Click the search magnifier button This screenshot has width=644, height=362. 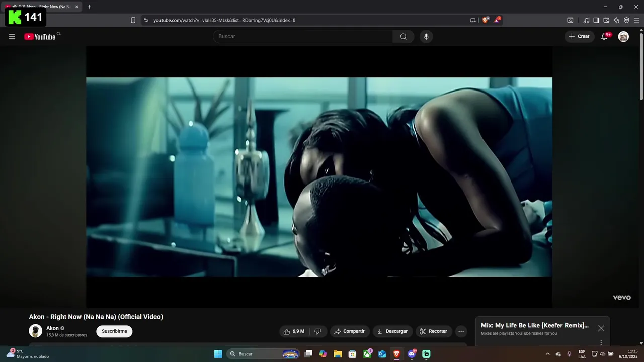[x=404, y=36]
